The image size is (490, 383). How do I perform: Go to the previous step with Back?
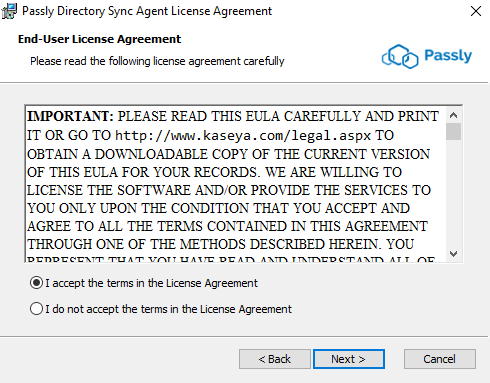click(275, 359)
